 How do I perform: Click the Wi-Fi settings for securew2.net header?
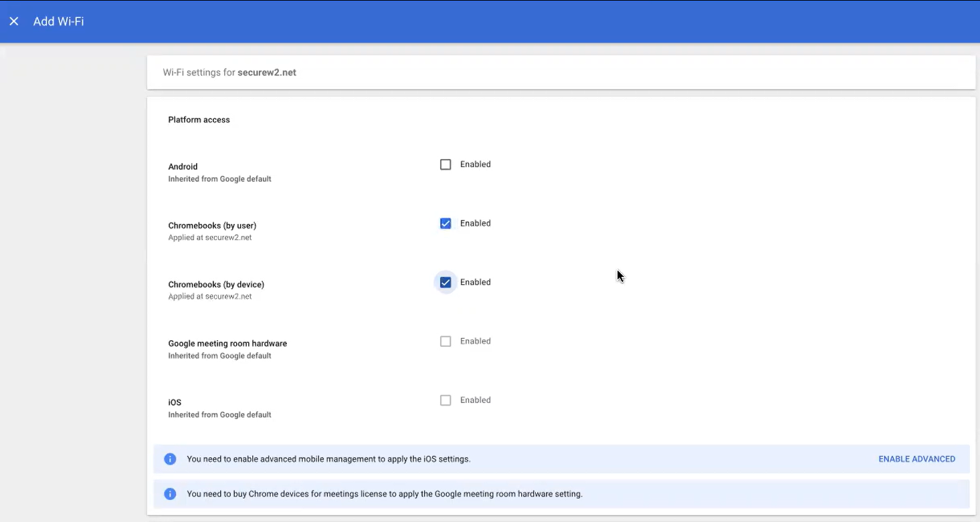point(229,72)
